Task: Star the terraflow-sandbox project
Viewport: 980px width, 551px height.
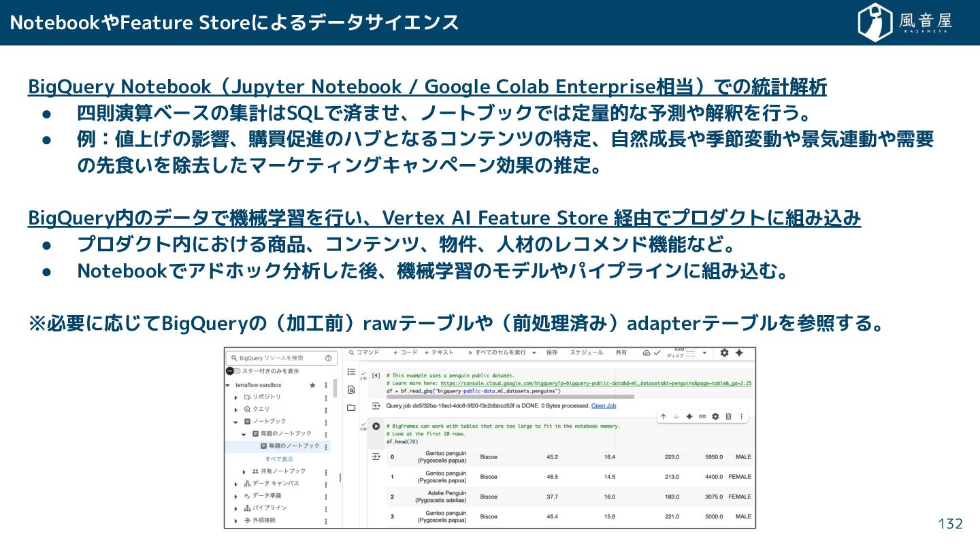Action: point(312,385)
